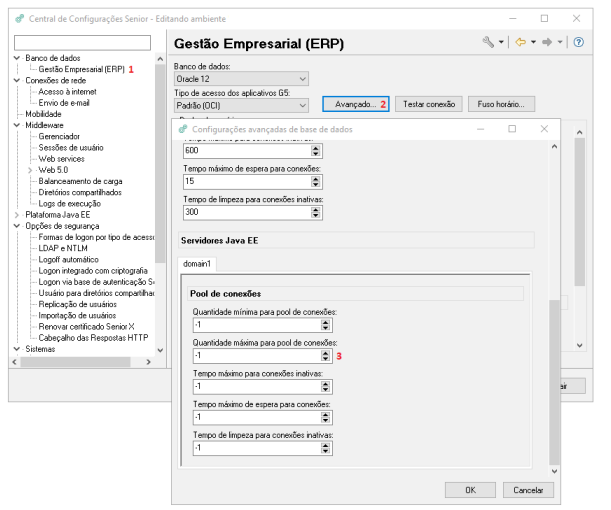611x510 pixels.
Task: Adjust stepper of the 300 value field
Action: pyautogui.click(x=316, y=212)
